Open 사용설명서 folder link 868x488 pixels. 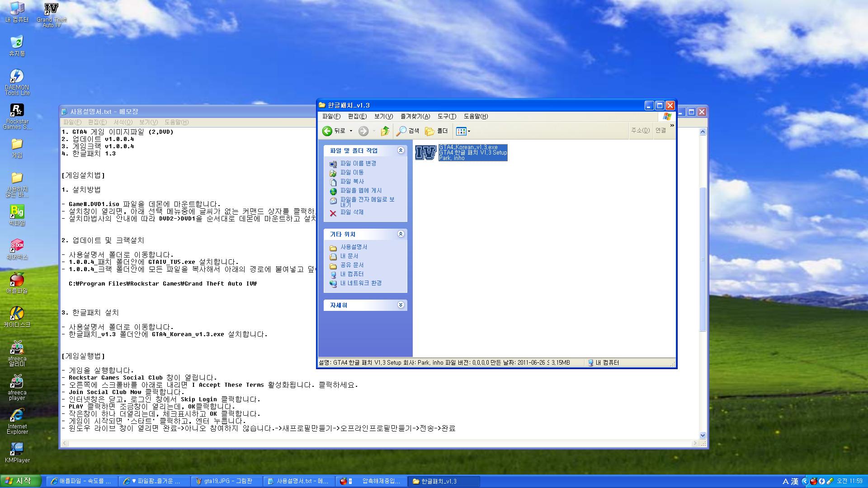click(x=354, y=247)
